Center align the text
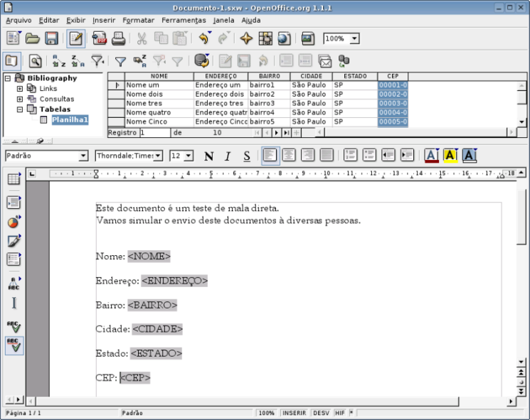Viewport: 530px width, 420px height. pyautogui.click(x=289, y=156)
